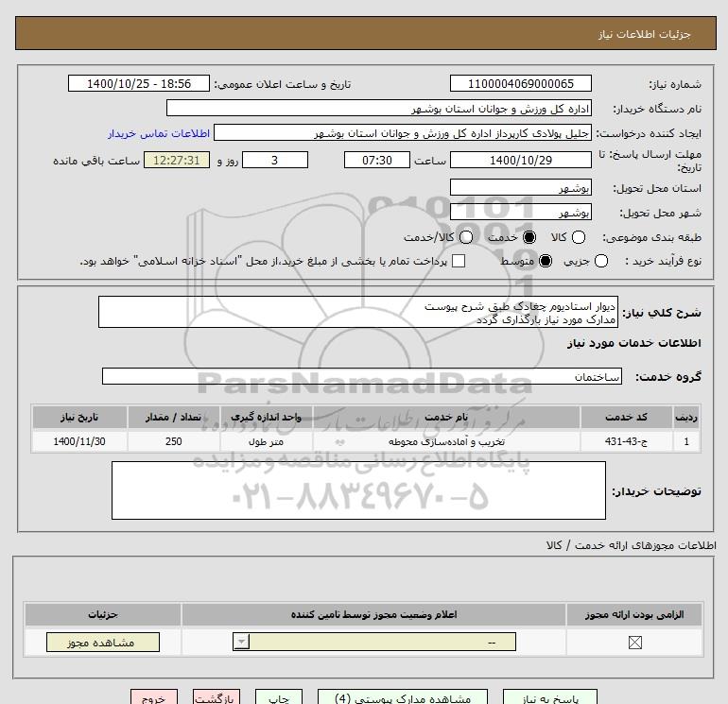Click quantity cell 250
This screenshot has height=704, width=728.
click(174, 441)
